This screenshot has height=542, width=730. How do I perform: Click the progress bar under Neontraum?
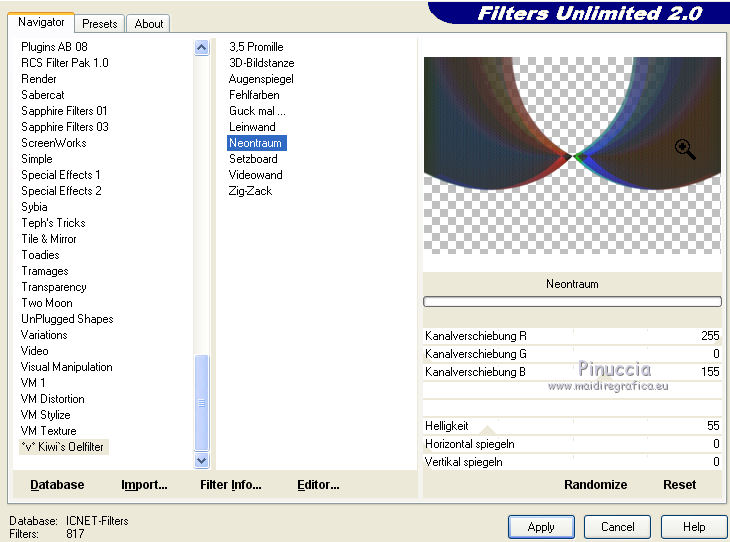572,302
